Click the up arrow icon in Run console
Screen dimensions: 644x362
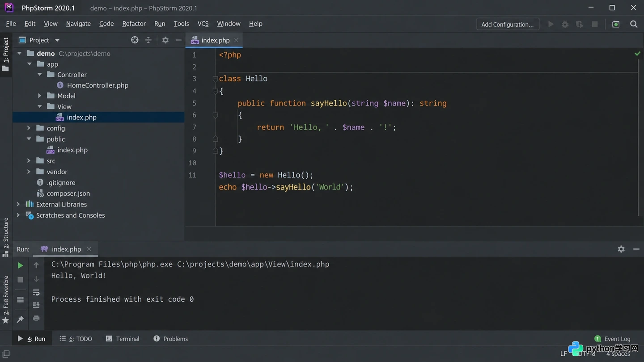coord(36,265)
